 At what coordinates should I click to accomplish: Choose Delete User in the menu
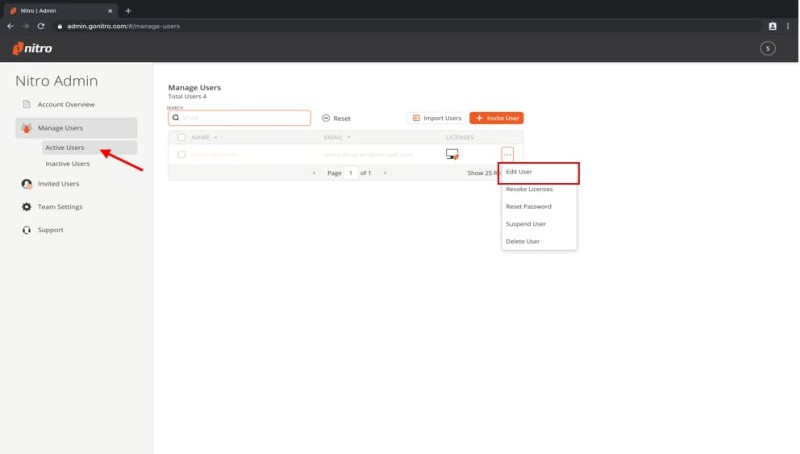(x=539, y=241)
